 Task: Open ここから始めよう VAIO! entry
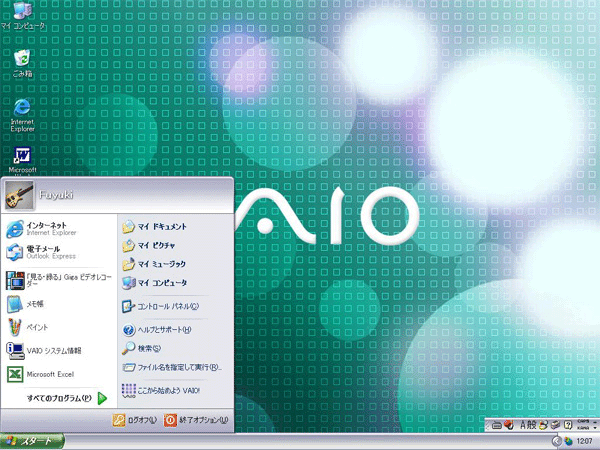(161, 391)
